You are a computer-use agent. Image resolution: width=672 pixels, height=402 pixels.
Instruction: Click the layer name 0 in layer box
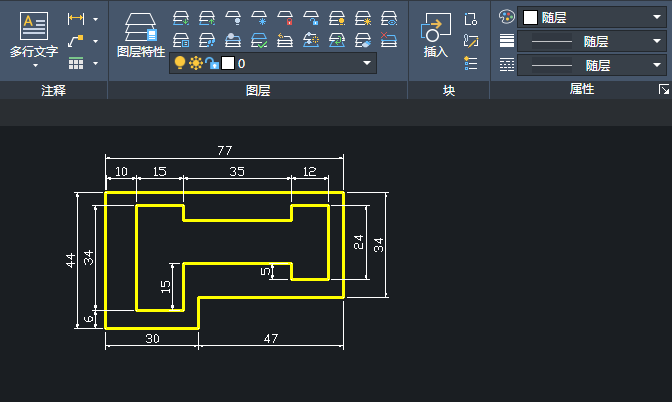pos(242,64)
